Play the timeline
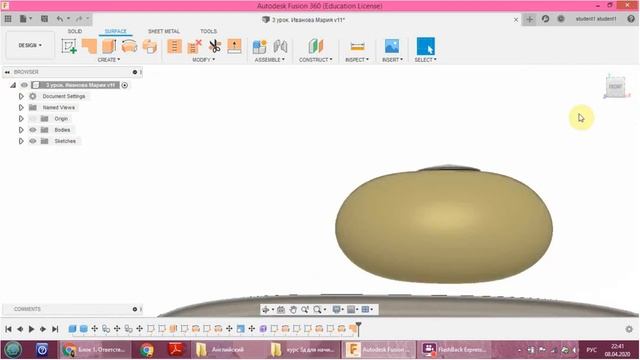 coord(31,329)
